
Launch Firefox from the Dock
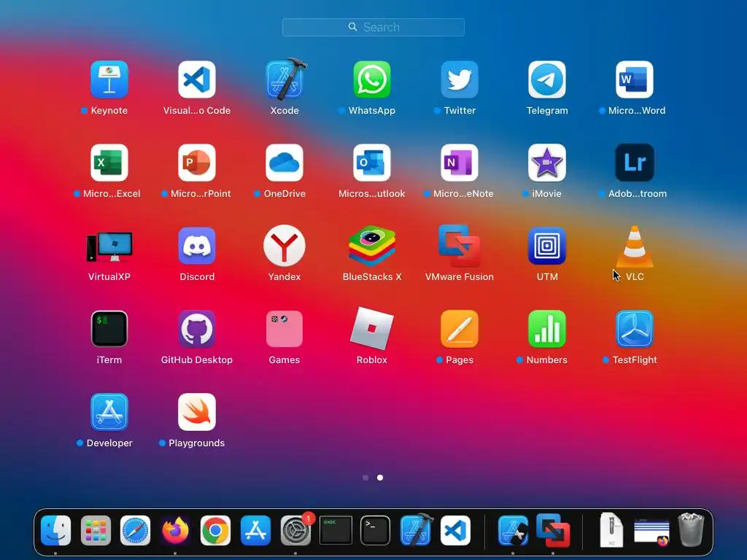175,530
